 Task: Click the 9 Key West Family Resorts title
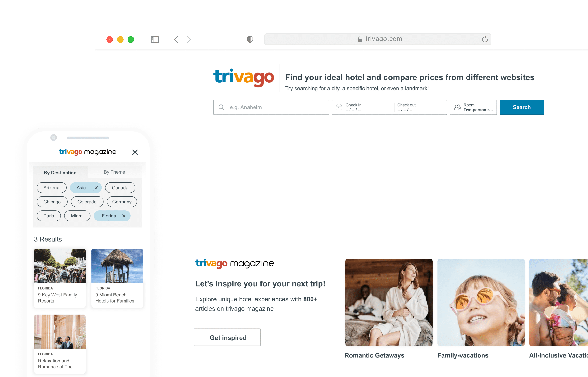tap(58, 298)
